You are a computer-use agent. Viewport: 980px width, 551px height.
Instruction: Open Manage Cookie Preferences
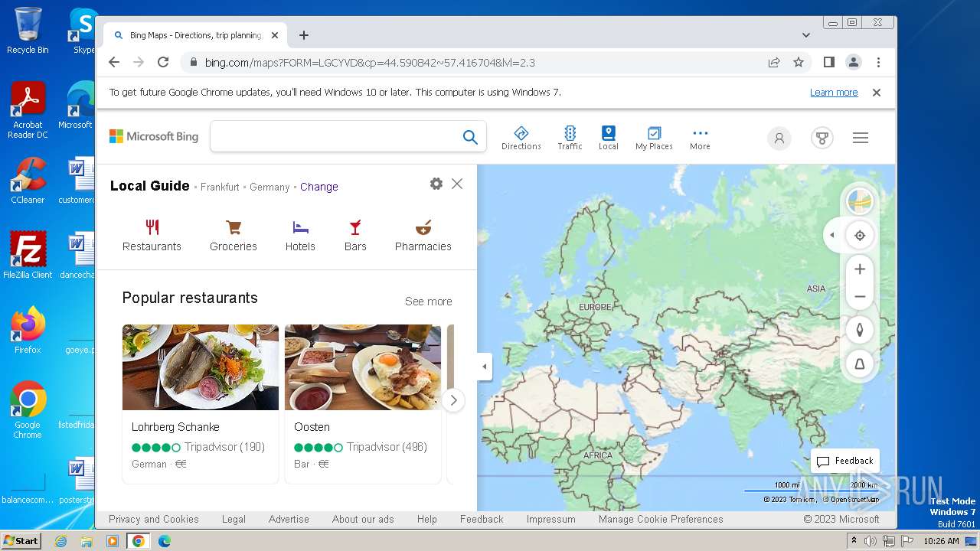click(x=661, y=519)
